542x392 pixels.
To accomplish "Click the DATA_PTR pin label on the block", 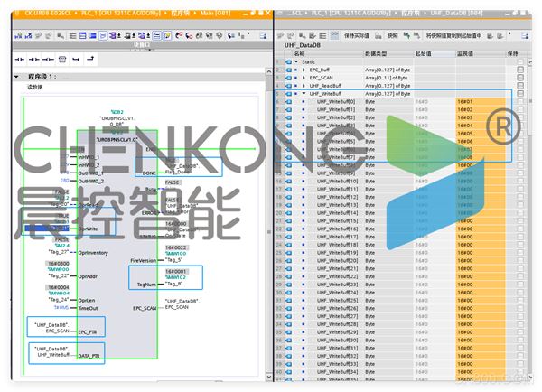I will point(89,356).
